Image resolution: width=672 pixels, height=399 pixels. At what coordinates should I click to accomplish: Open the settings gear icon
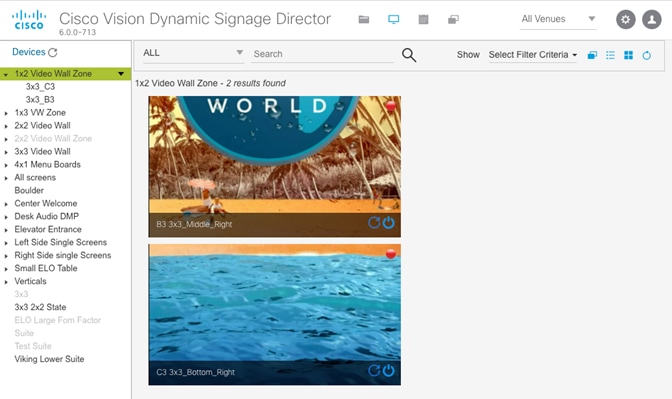click(626, 19)
